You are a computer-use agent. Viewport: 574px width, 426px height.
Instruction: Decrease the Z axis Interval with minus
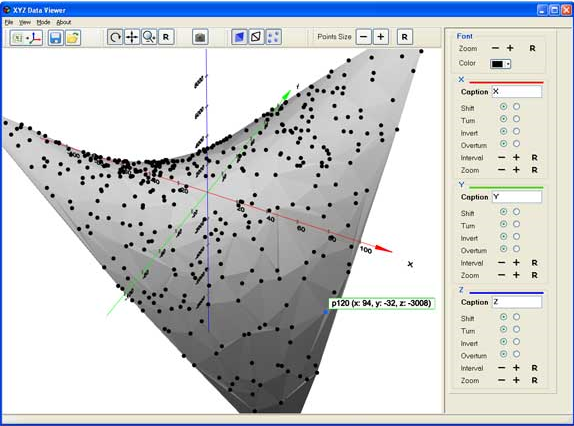click(x=502, y=368)
